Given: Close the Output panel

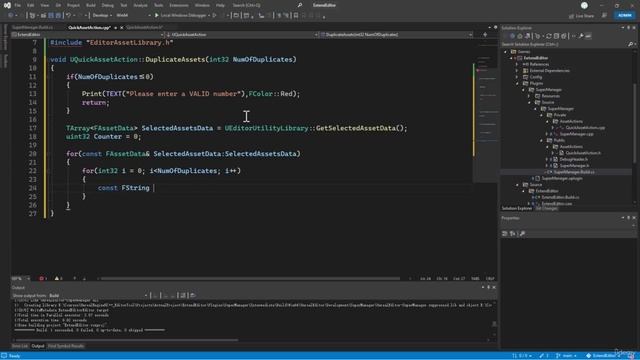Looking at the screenshot, I should pos(494,287).
